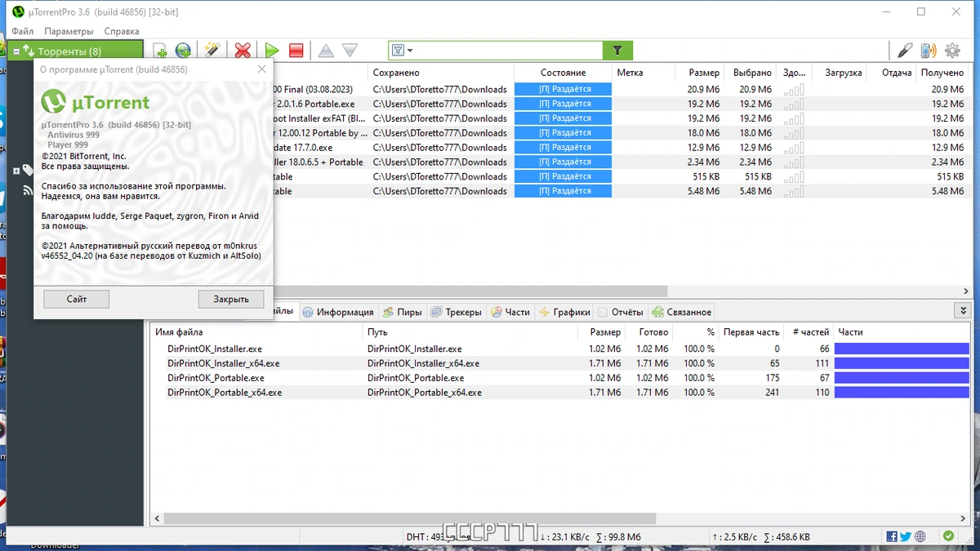The height and width of the screenshot is (551, 980).
Task: Collapse the Торренты (8) sidebar node
Action: (16, 51)
